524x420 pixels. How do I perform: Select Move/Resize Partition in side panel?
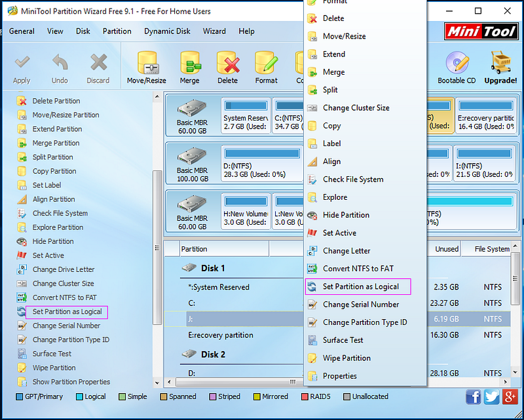click(66, 115)
